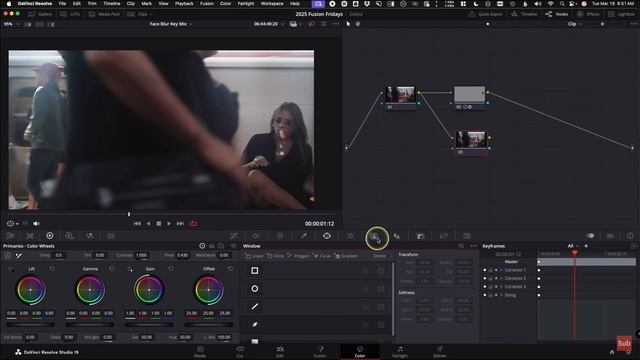This screenshot has height=360, width=640.
Task: Open the 3D stereoscopic palette
Action: pos(467,236)
